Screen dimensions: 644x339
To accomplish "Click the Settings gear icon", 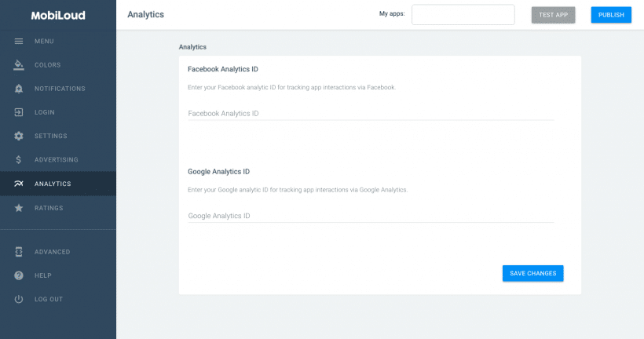I will [19, 136].
